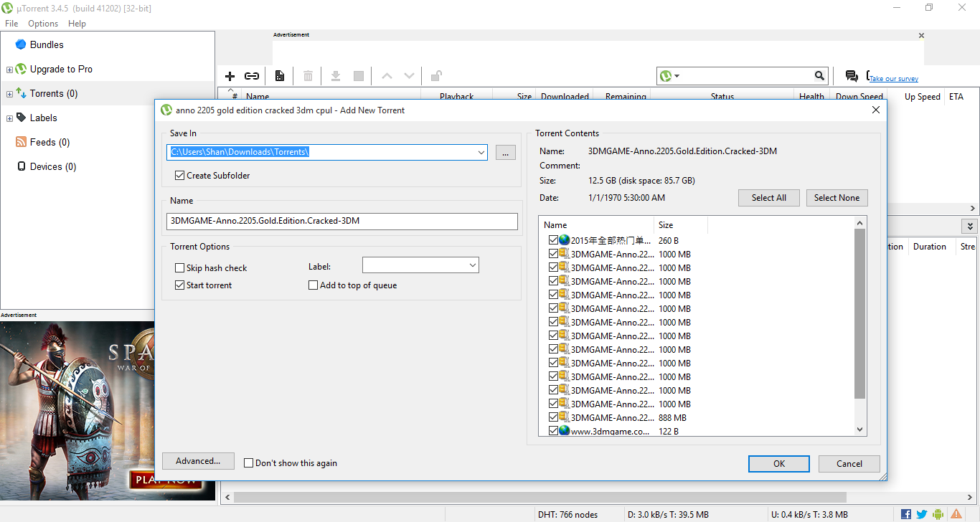Open the File menu
This screenshot has width=980, height=522.
[x=11, y=23]
